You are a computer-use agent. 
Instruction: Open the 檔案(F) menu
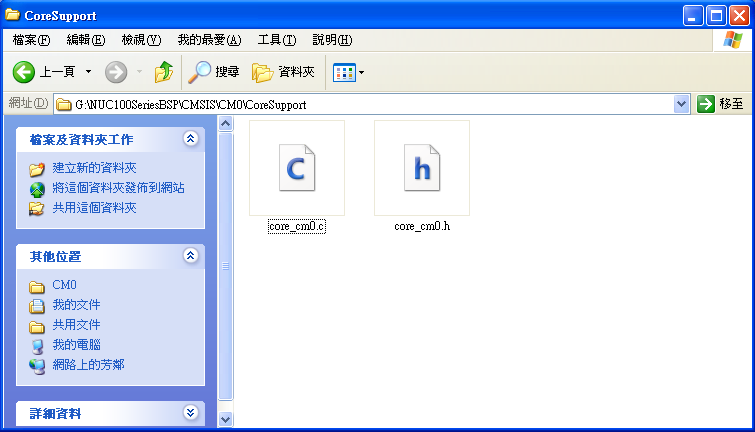[x=31, y=40]
